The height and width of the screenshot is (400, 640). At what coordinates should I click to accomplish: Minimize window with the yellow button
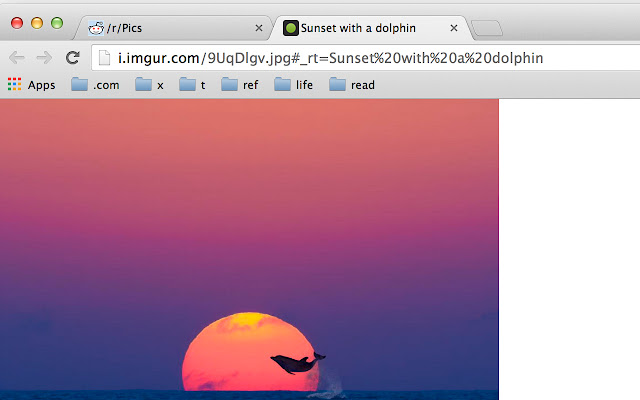[37, 23]
